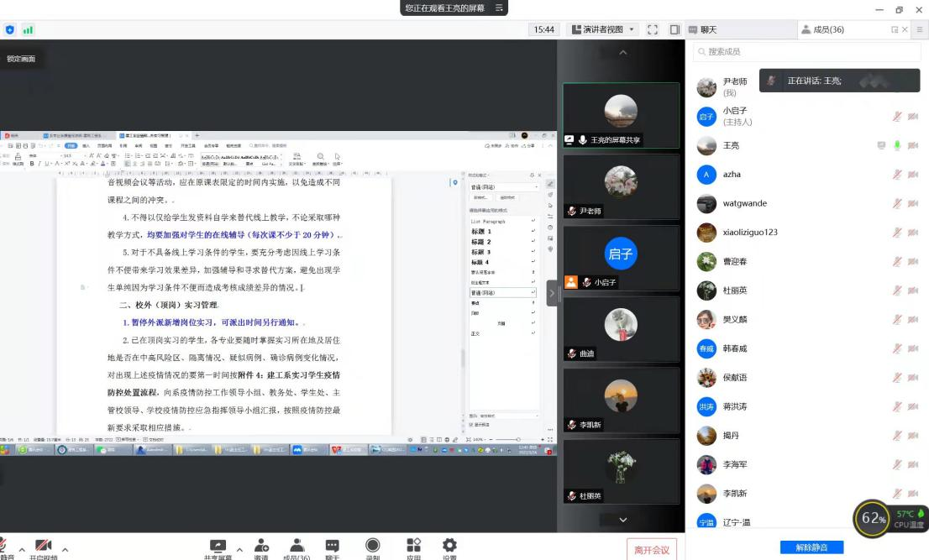
Task: Click the green network signal icon
Action: (x=28, y=29)
